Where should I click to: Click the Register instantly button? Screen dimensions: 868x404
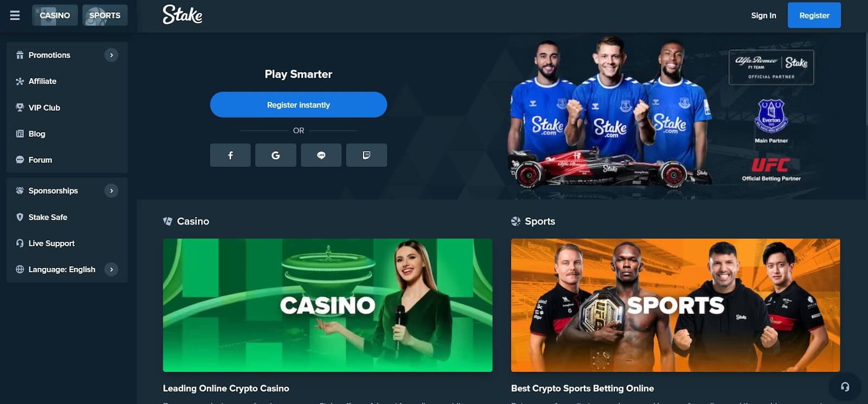tap(298, 105)
